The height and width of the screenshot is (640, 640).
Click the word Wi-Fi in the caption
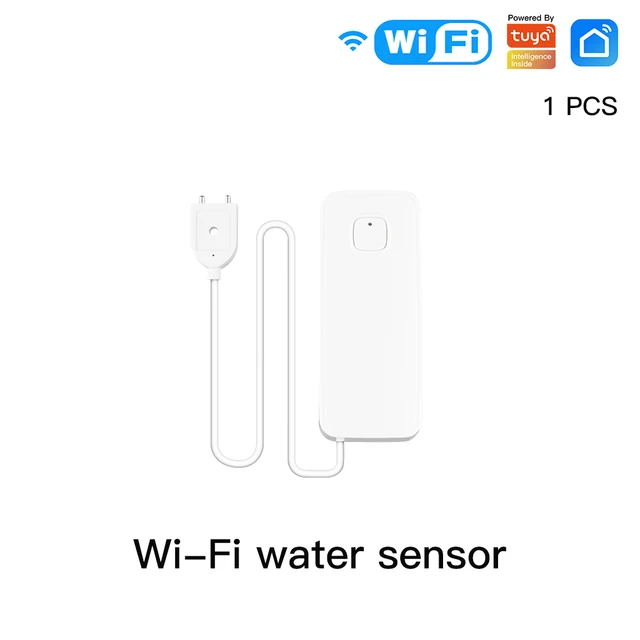click(x=187, y=554)
